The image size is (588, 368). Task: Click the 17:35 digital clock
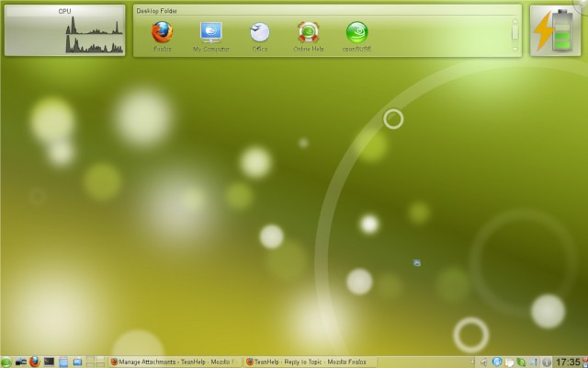click(x=569, y=362)
